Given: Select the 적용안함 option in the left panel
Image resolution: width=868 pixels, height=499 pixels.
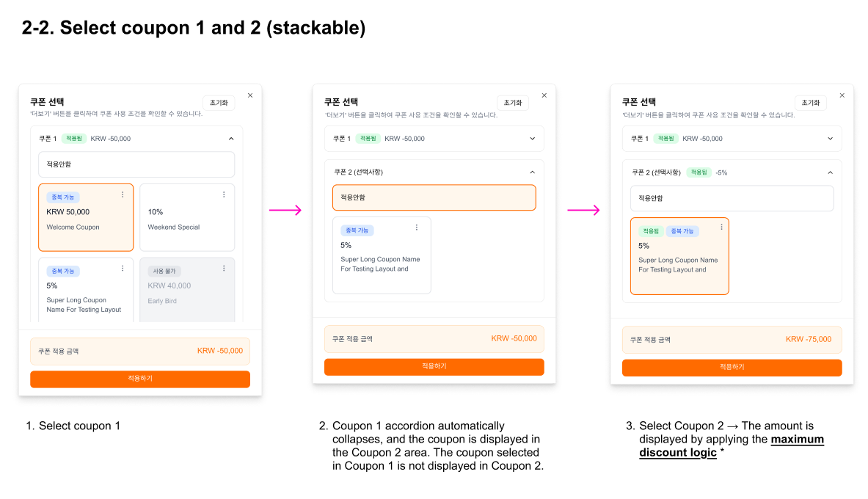Looking at the screenshot, I should coord(136,164).
